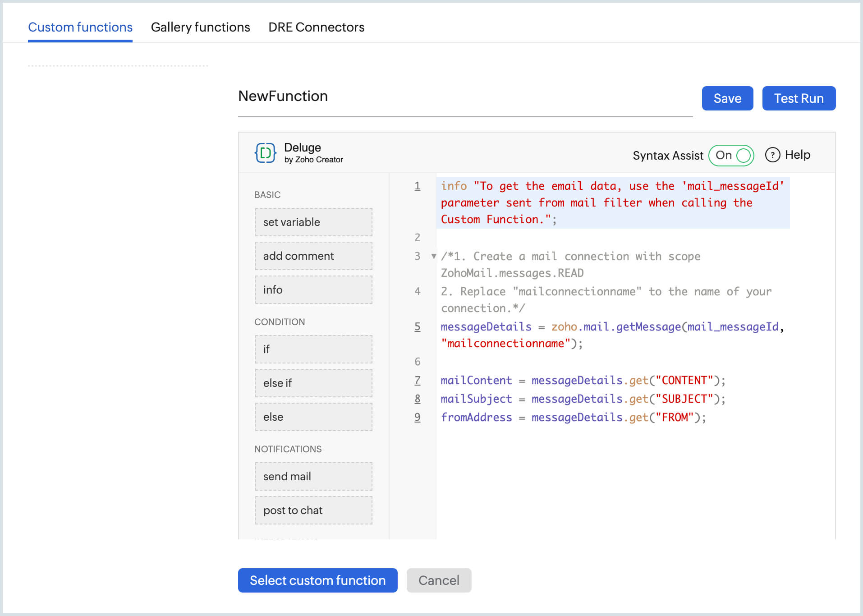Pick the else condition snippet
Screen dimensions: 863x616
[313, 417]
